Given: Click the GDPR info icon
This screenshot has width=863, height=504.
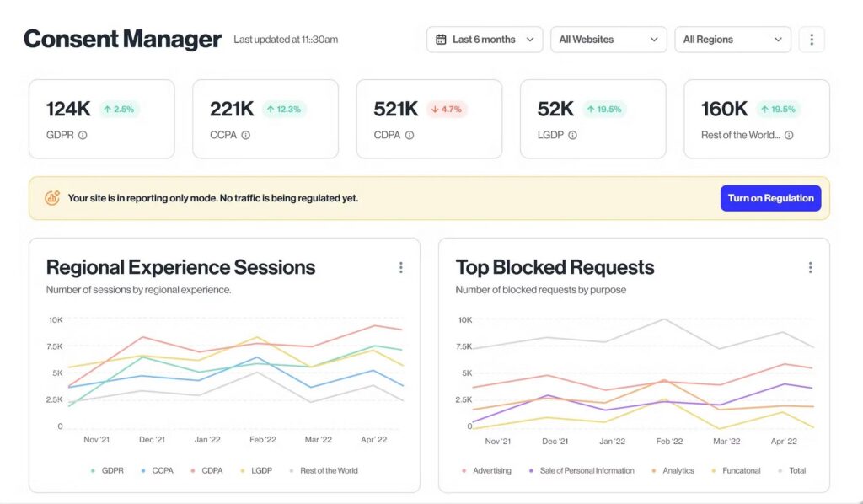Looking at the screenshot, I should point(83,135).
